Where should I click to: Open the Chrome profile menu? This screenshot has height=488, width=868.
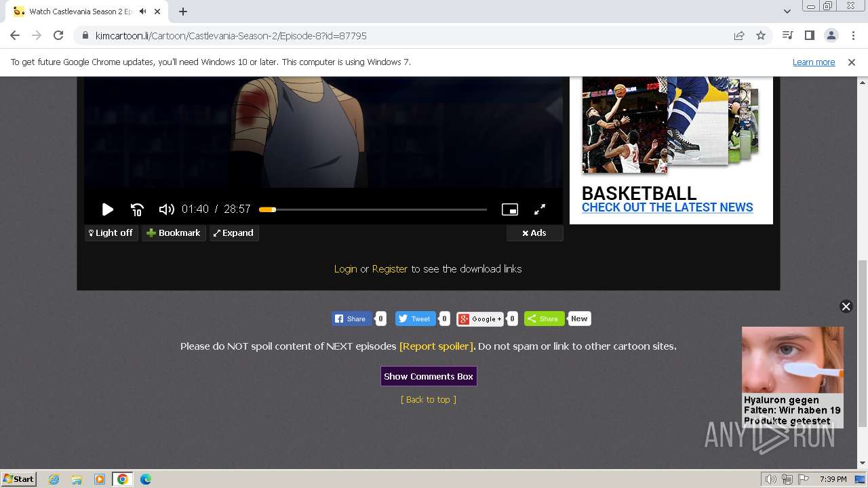[831, 35]
